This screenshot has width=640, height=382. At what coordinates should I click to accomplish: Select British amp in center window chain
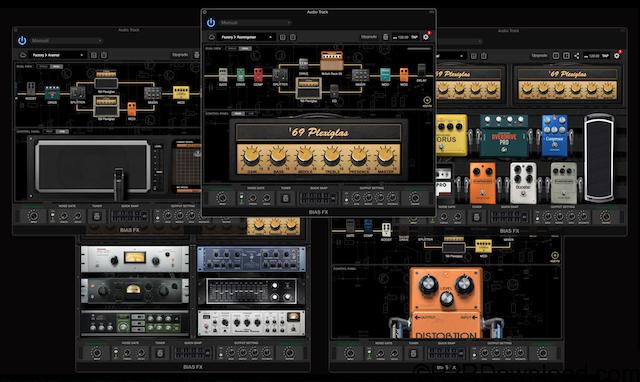pos(331,61)
